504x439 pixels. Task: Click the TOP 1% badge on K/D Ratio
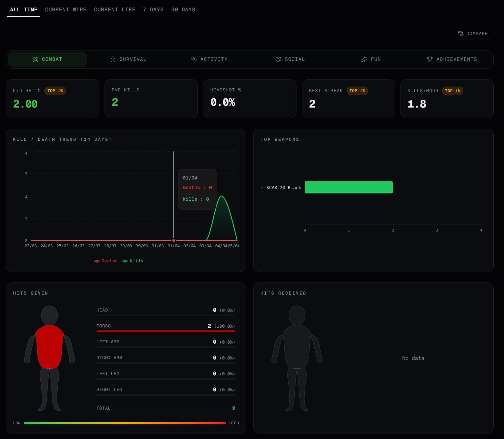55,91
